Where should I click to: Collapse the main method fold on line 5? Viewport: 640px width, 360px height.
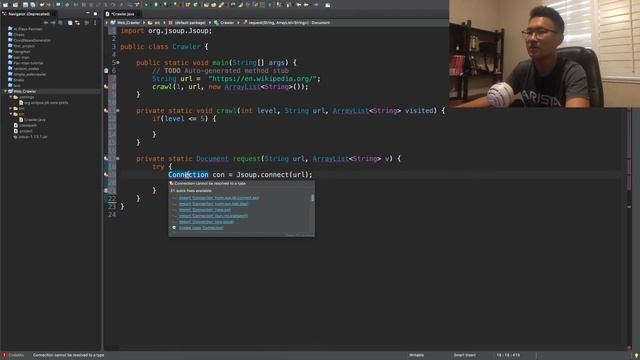(118, 62)
